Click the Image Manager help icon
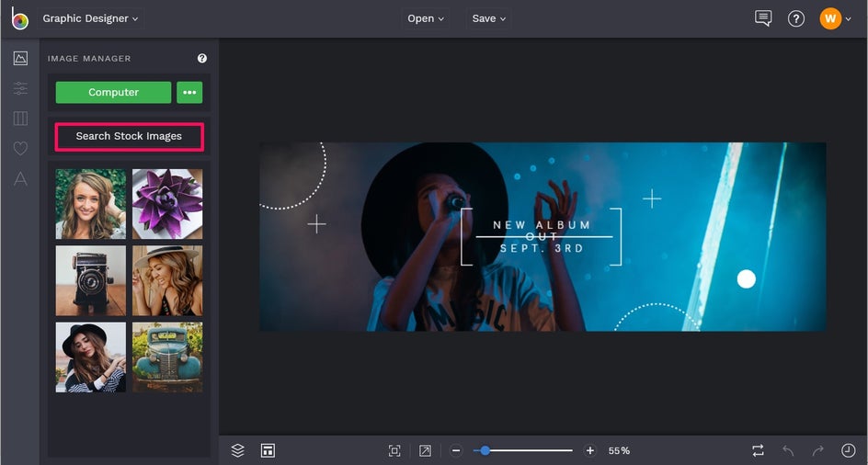This screenshot has height=465, width=868. point(202,58)
